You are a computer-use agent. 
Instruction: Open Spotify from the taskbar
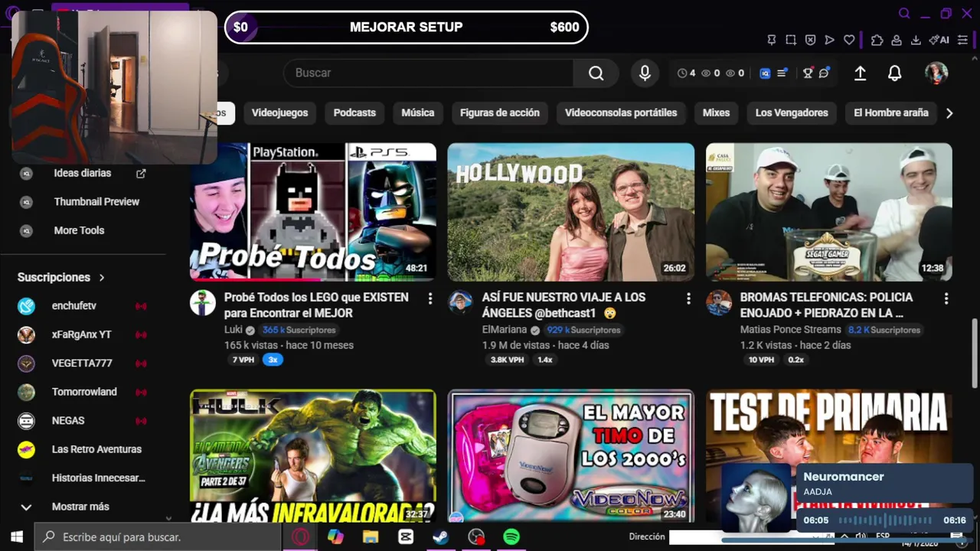tap(511, 537)
